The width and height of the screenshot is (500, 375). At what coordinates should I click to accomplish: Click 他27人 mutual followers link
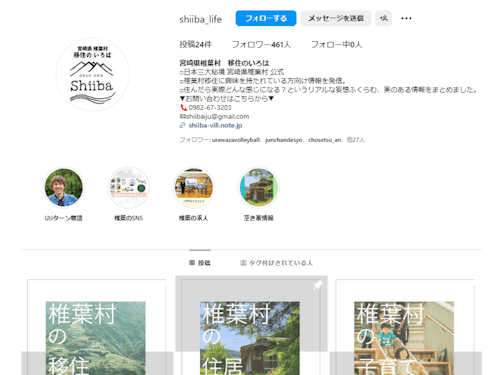[x=356, y=140]
